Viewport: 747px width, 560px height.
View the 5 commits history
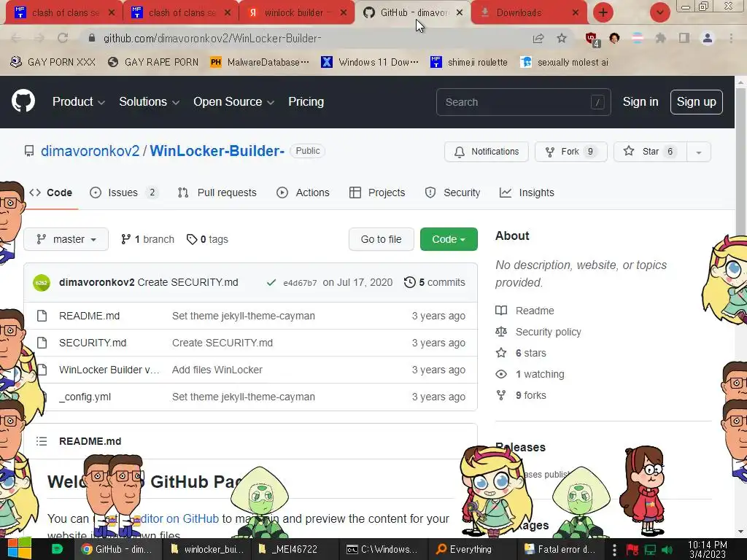coord(435,282)
